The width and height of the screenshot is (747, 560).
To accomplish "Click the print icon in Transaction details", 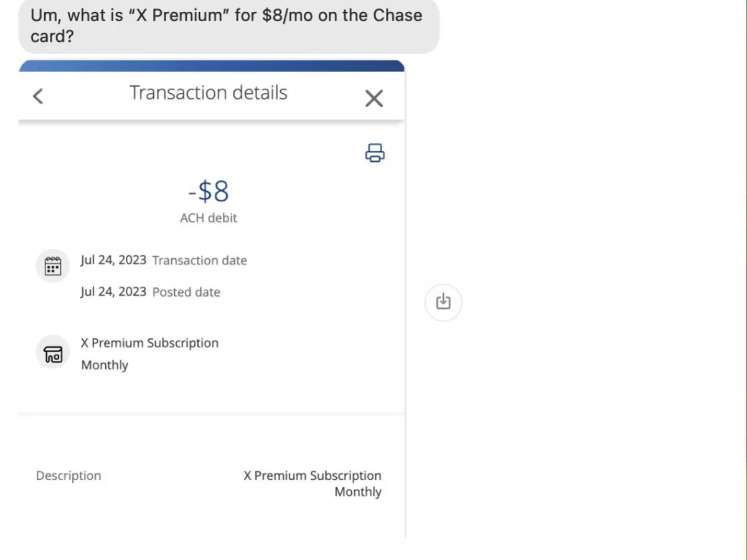I will [374, 152].
